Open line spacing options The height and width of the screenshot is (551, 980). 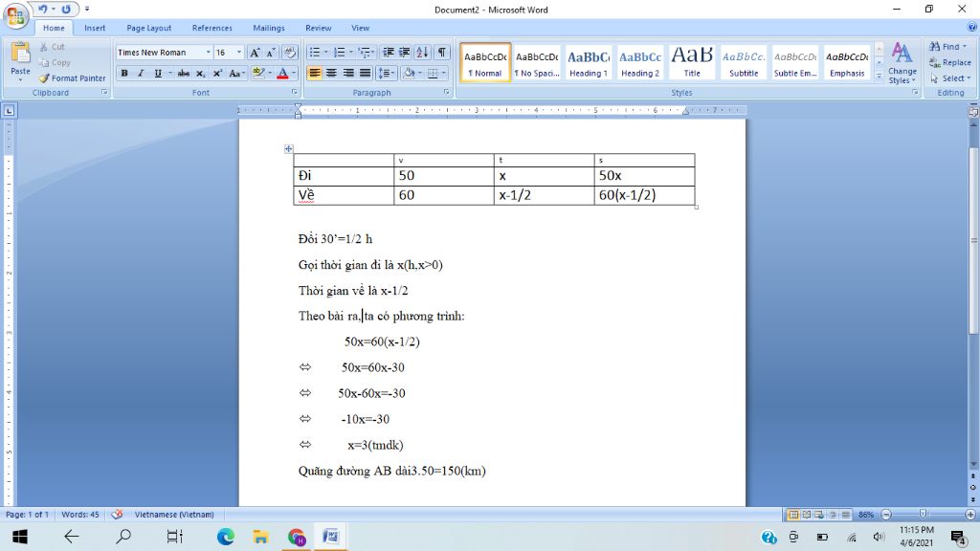(x=387, y=73)
